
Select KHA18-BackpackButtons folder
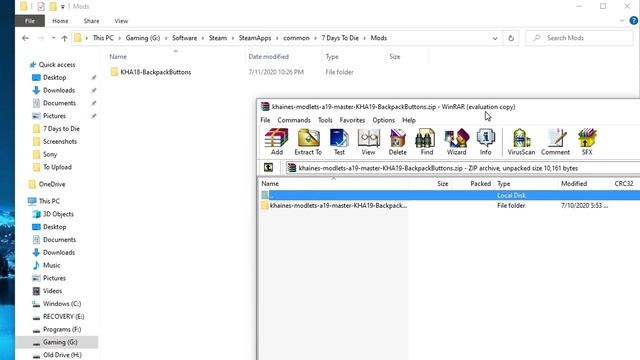[x=156, y=72]
